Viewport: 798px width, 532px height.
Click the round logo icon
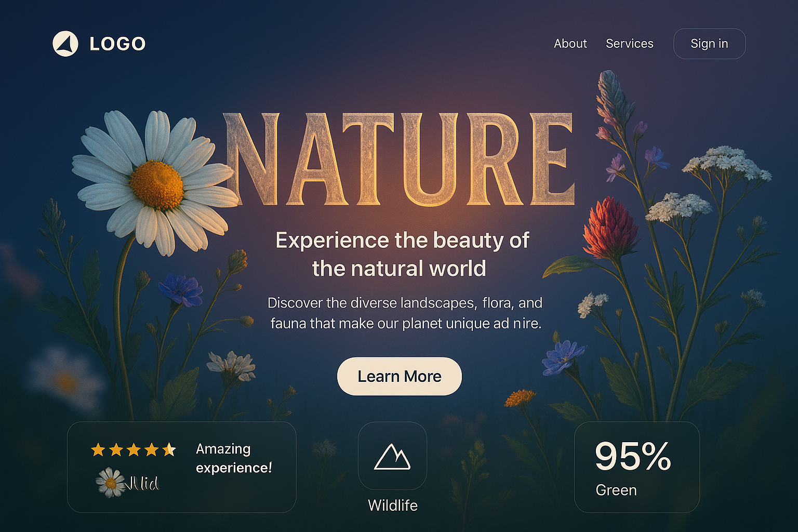pyautogui.click(x=65, y=44)
